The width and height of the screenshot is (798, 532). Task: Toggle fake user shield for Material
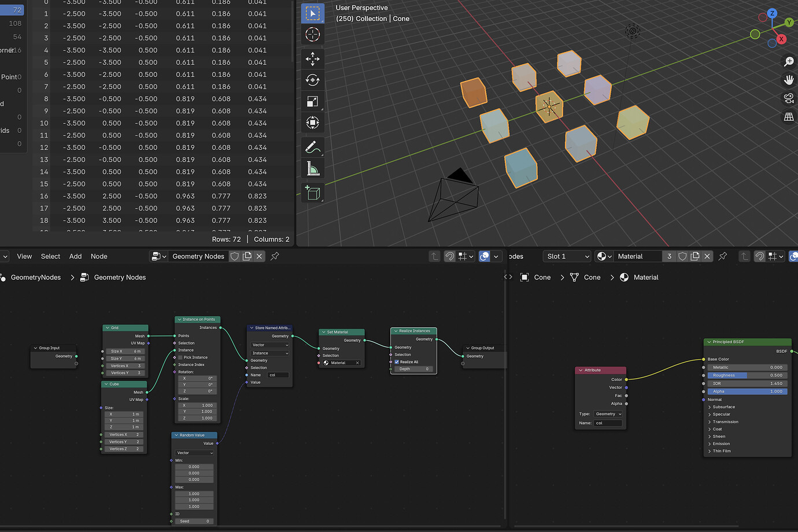point(682,256)
